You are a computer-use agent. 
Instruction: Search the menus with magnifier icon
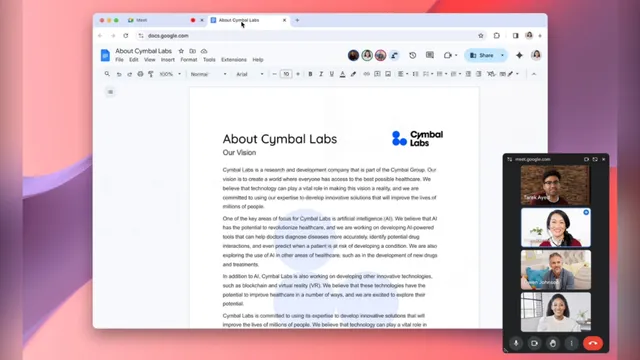107,74
